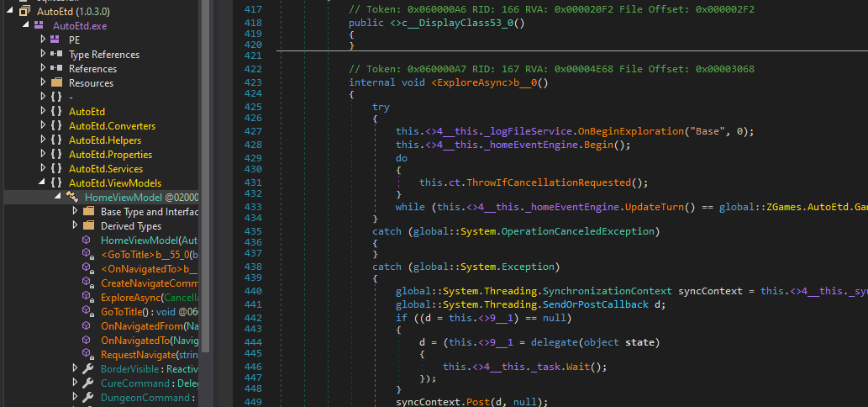Image resolution: width=868 pixels, height=407 pixels.
Task: Click the HomeViewModel class icon
Action: point(72,198)
